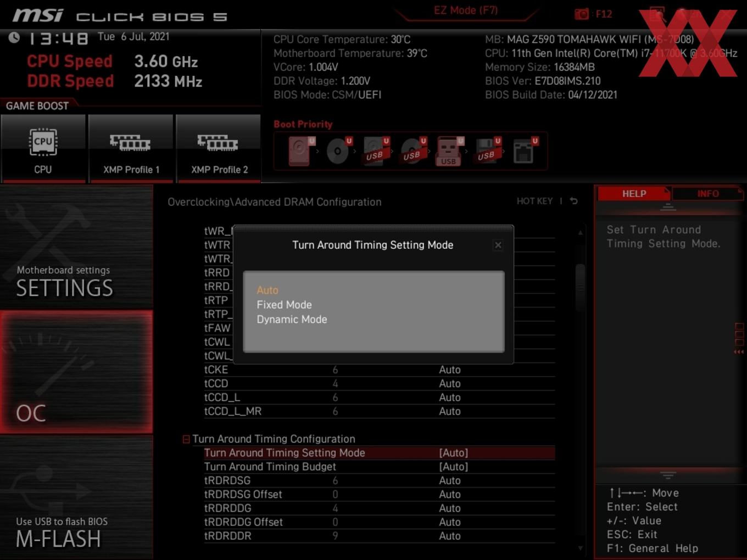
Task: Choose the USB CD/DVD boot device icon
Action: 413,151
